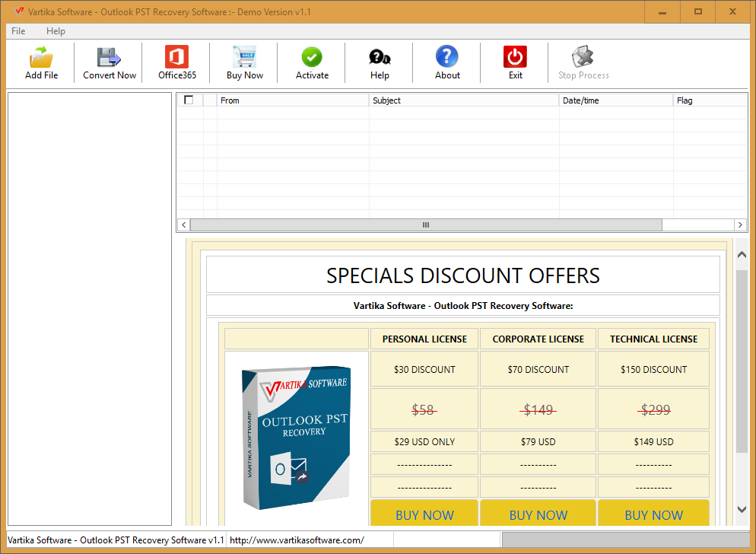This screenshot has height=554, width=756.
Task: Minimize the Vartika Software window
Action: 662,12
